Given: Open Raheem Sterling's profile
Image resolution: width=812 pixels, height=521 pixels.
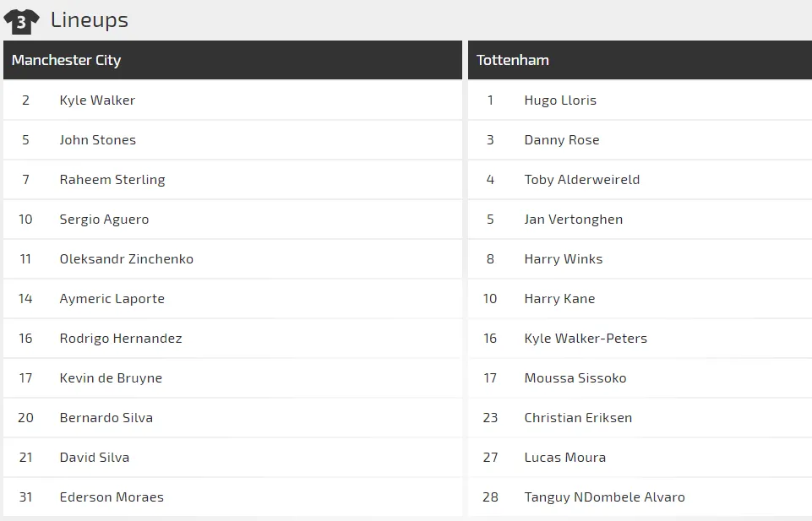Looking at the screenshot, I should 112,180.
